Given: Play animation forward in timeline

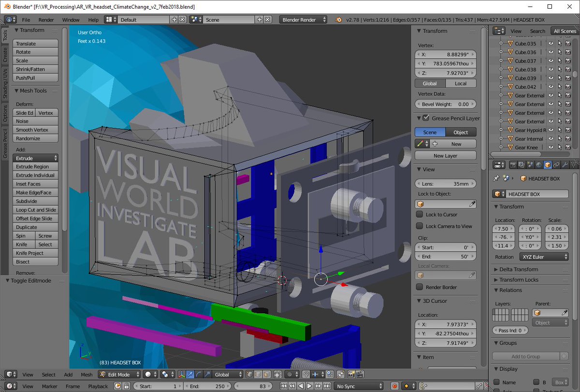Looking at the screenshot, I should [309, 386].
